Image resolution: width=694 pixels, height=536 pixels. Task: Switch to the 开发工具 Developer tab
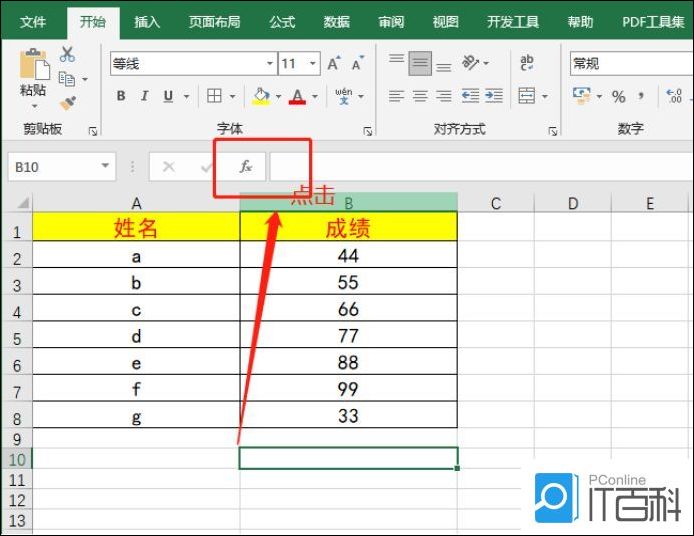[x=513, y=22]
